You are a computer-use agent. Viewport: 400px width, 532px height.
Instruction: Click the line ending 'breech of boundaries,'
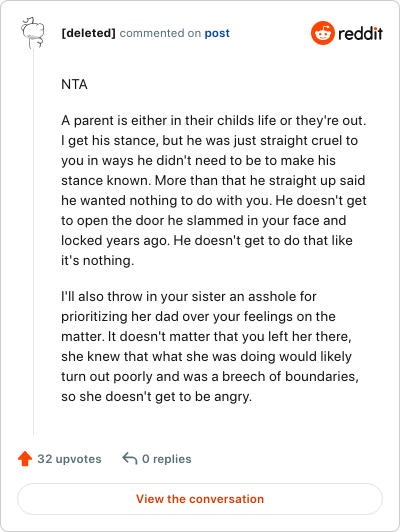(210, 377)
